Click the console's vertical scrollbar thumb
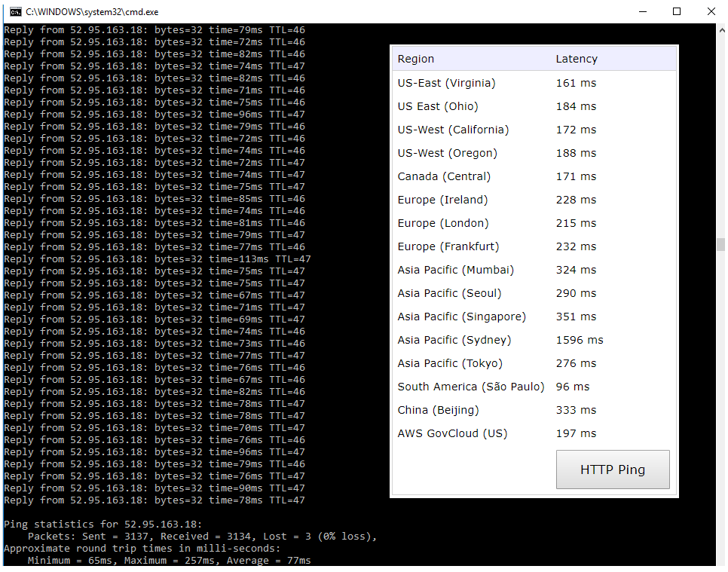728x572 pixels. (720, 244)
